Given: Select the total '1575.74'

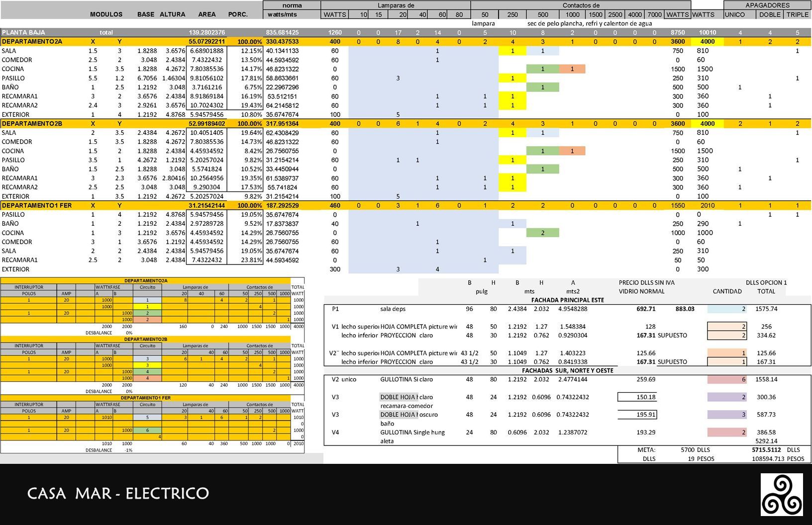Looking at the screenshot, I should click(766, 309).
